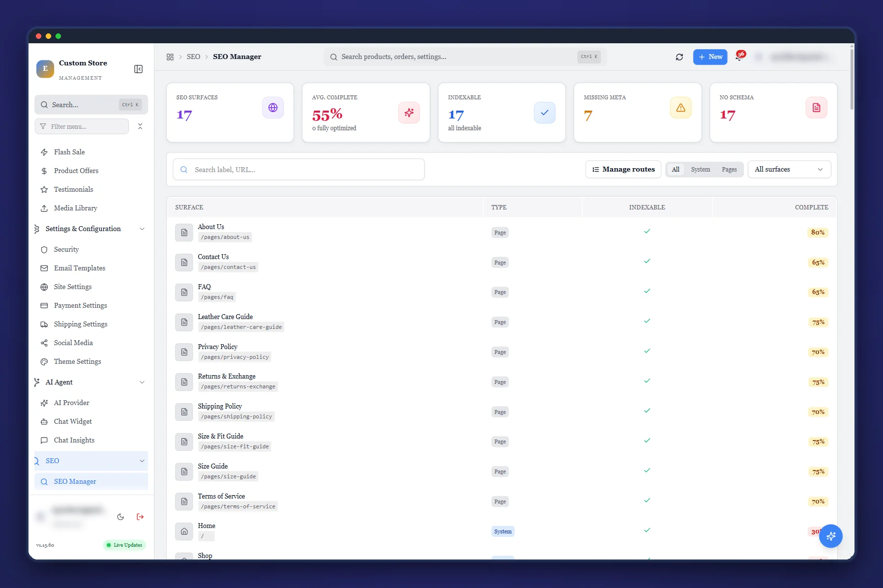Image resolution: width=883 pixels, height=588 pixels.
Task: Click page icon for About Us row
Action: pos(184,233)
